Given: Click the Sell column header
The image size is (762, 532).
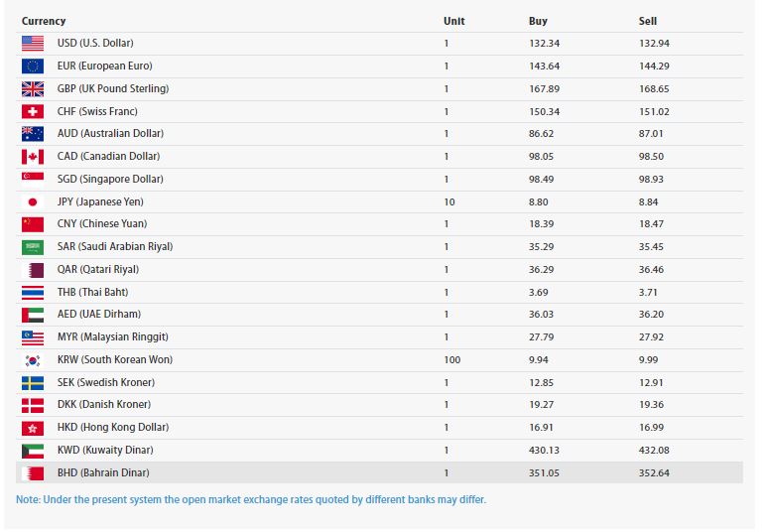Looking at the screenshot, I should [648, 21].
